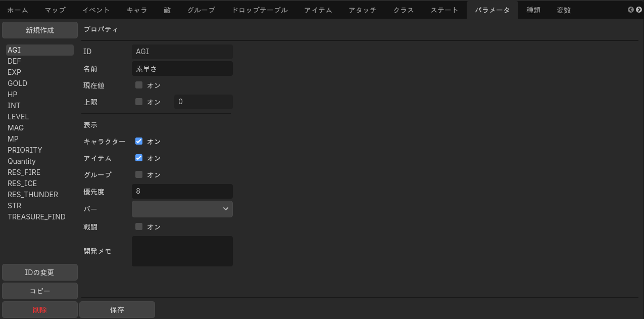Switch to the ホーム tab
Screen dimensions: 644x319
click(18, 10)
